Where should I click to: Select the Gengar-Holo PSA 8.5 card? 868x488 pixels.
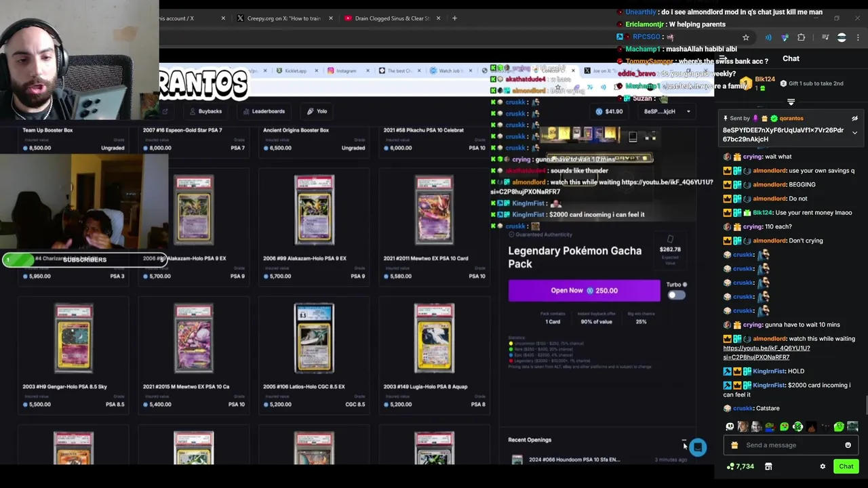coord(73,356)
